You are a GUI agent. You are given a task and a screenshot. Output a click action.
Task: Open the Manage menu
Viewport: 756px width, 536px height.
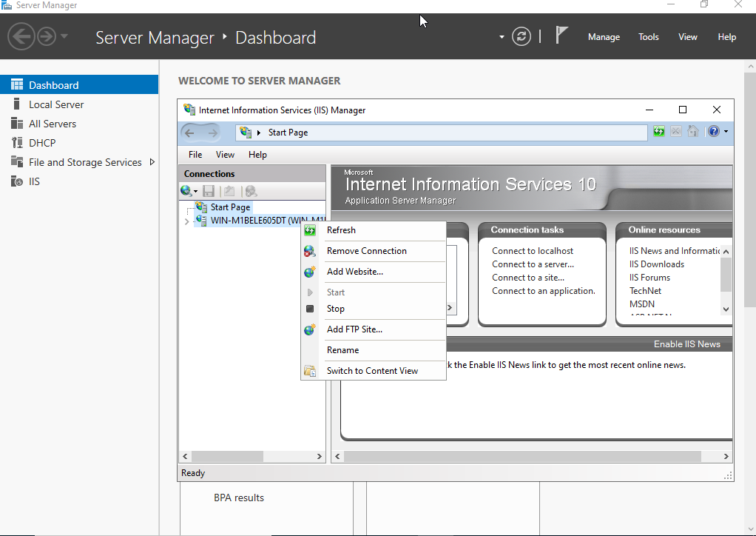pyautogui.click(x=604, y=37)
